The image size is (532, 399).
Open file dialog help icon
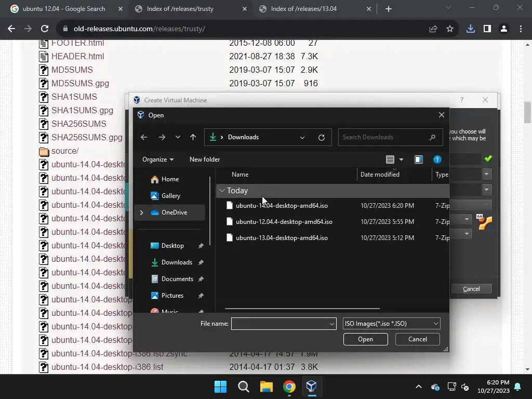click(437, 159)
